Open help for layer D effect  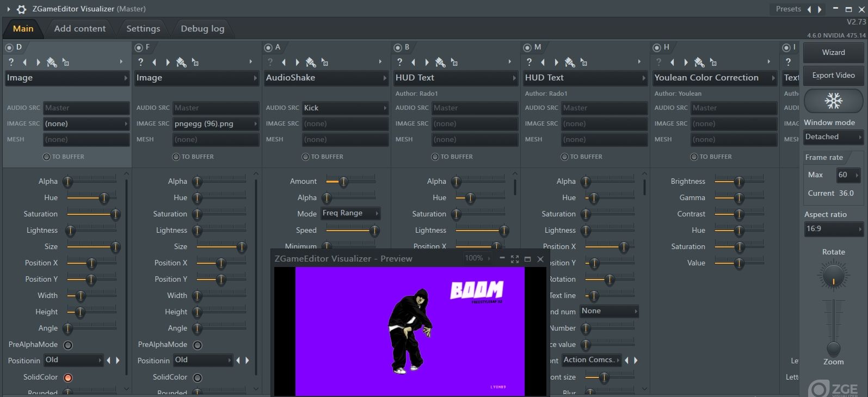pyautogui.click(x=11, y=62)
